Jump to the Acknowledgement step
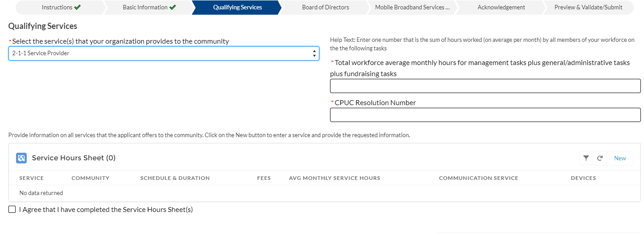 (x=501, y=7)
